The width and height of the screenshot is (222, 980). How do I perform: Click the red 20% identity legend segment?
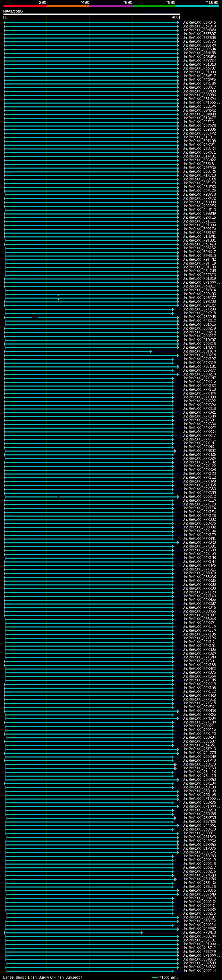[25, 7]
